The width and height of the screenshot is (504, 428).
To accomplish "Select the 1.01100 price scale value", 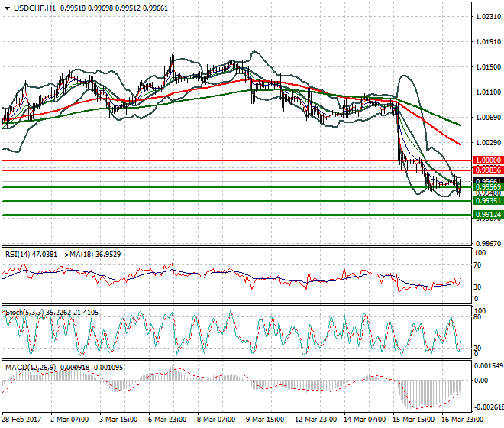I will (488, 92).
